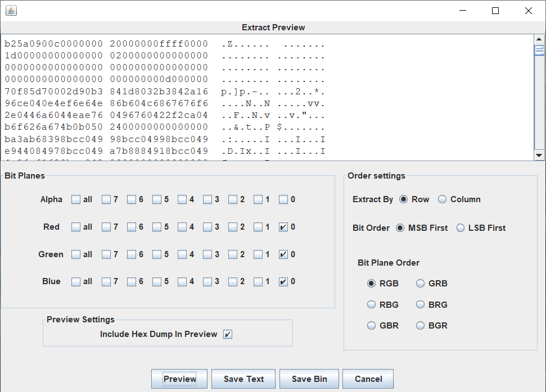Enable Blue bit plane 7
The image size is (546, 392).
(x=106, y=281)
